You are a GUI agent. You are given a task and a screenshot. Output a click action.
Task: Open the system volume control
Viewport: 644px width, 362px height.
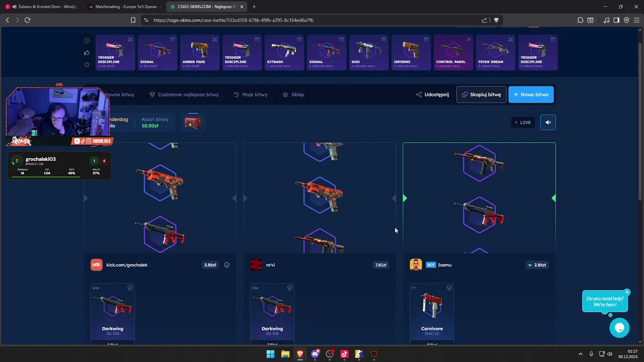(610, 354)
